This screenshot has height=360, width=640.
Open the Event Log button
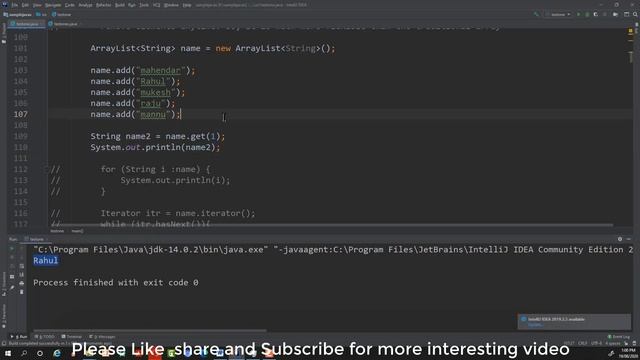tap(619, 337)
